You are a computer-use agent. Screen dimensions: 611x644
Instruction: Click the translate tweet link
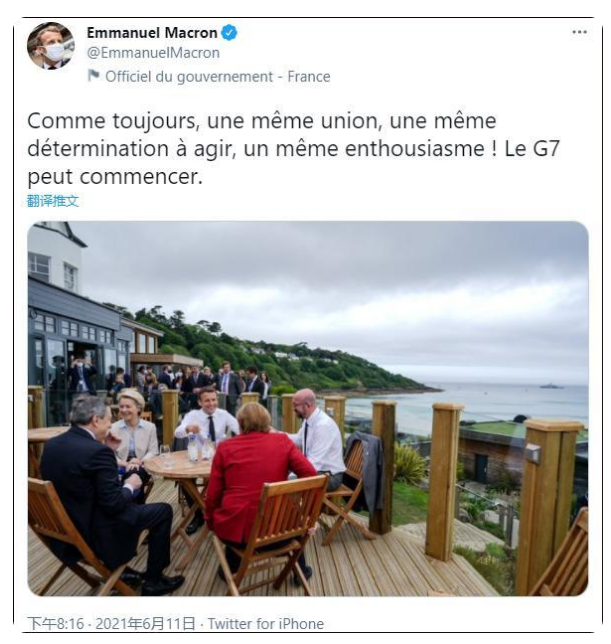[x=53, y=201]
